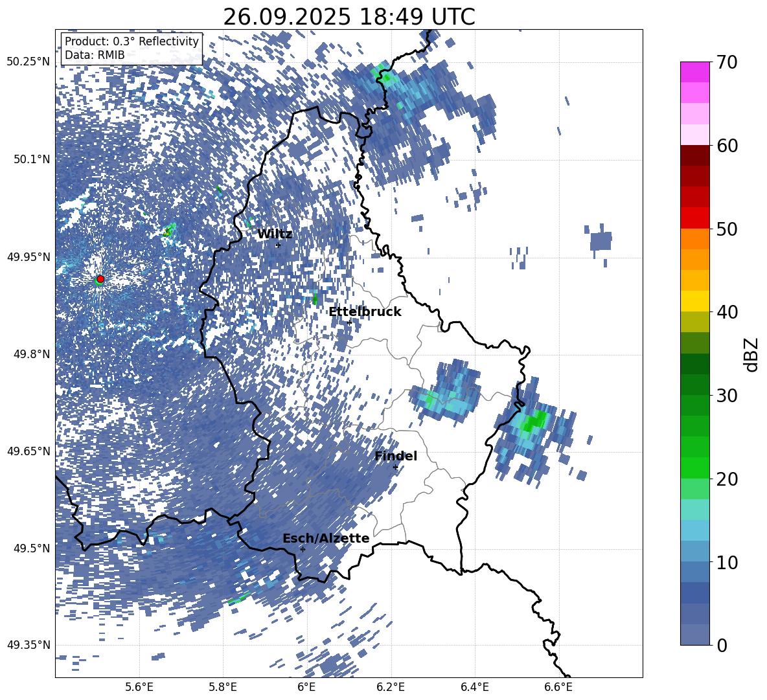Click the 6°E longitude label
Image resolution: width=767 pixels, height=700 pixels.
306,687
